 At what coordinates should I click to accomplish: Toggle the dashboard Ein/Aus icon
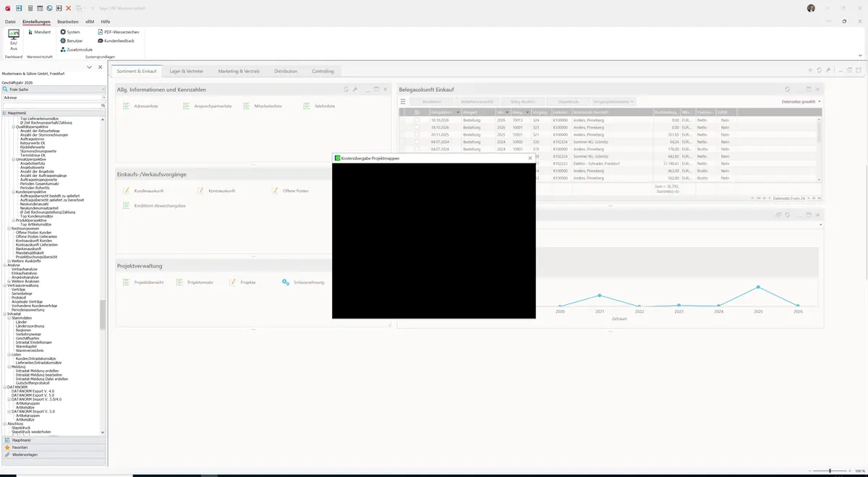(x=13, y=38)
